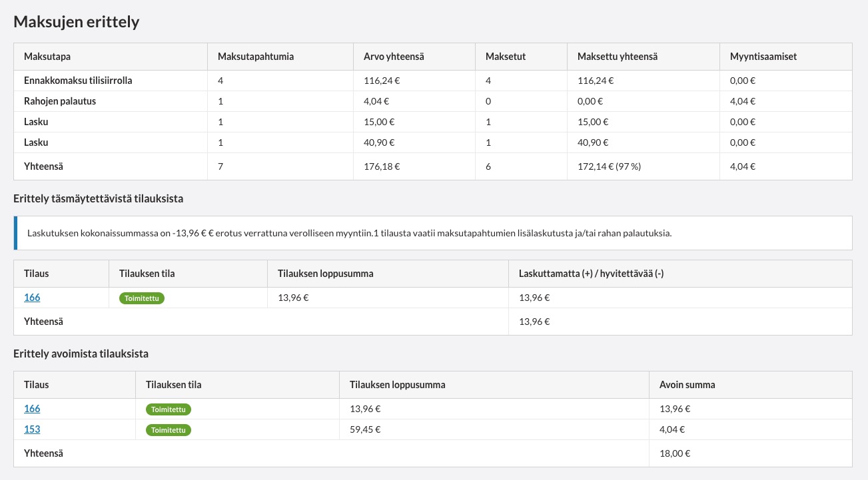Open order 166 link in täsmäytettävistä table
Screen dimensions: 868x480
coord(32,298)
